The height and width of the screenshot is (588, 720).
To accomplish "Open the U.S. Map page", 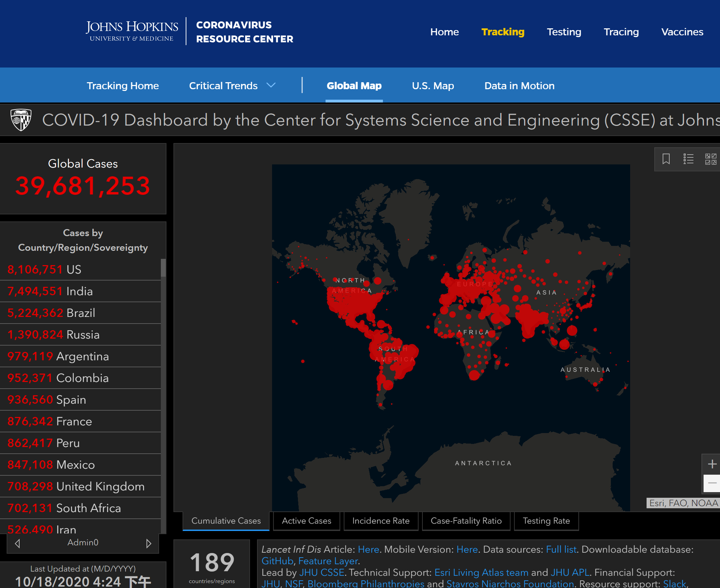I will [433, 86].
